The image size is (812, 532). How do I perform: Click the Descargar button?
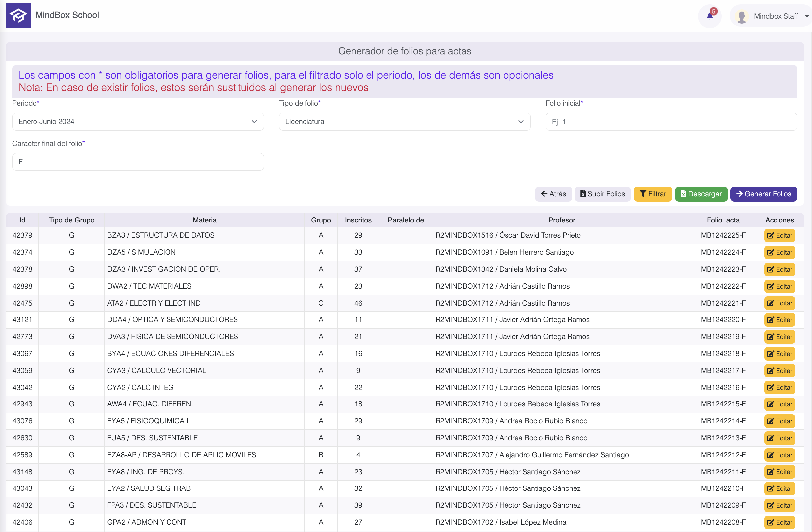701,194
